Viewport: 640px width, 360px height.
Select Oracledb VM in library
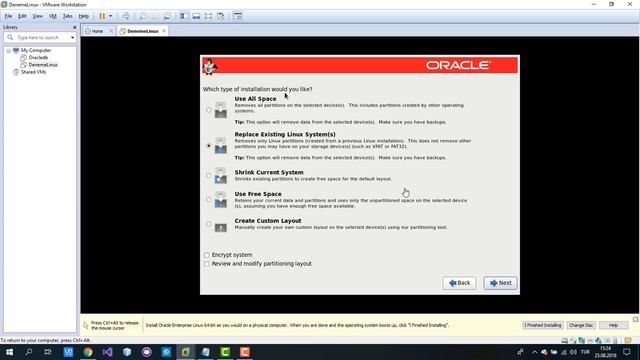[x=38, y=58]
